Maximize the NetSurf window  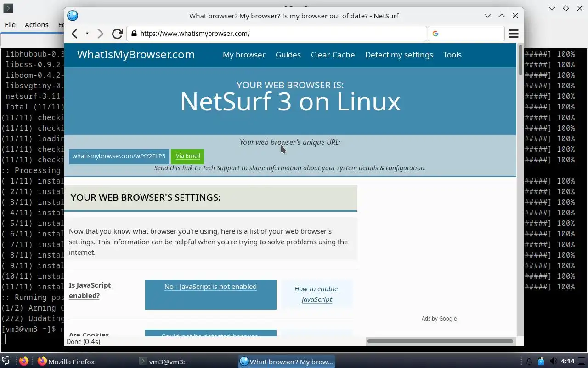pos(502,16)
